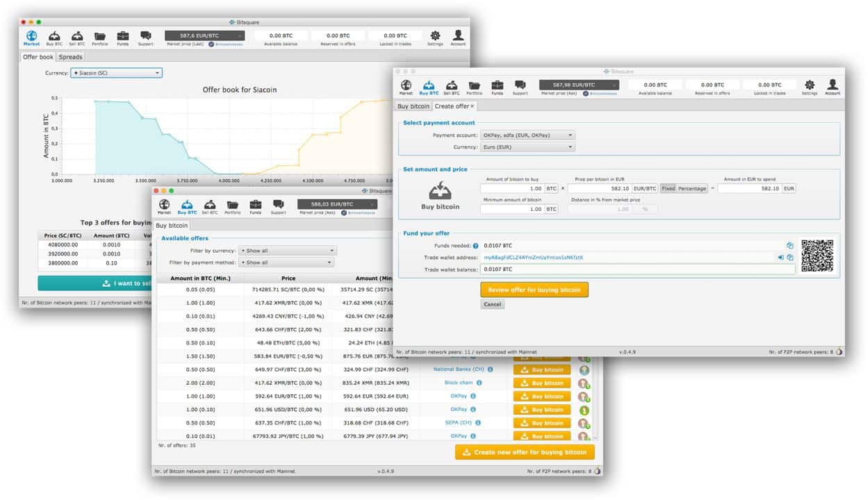This screenshot has height=500, width=868.
Task: Select Buy BTC in the Create offer window
Action: (x=429, y=87)
